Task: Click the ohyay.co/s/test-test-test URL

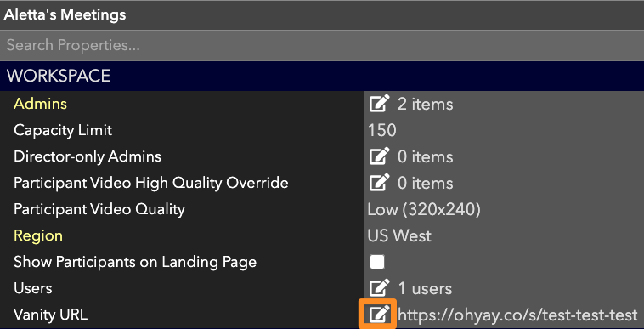Action: pyautogui.click(x=517, y=315)
